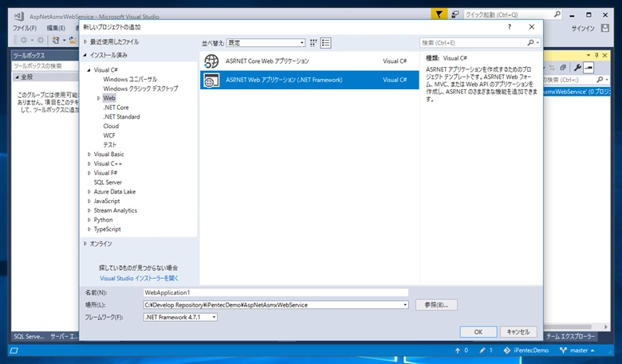Click the project name input field

click(276, 292)
